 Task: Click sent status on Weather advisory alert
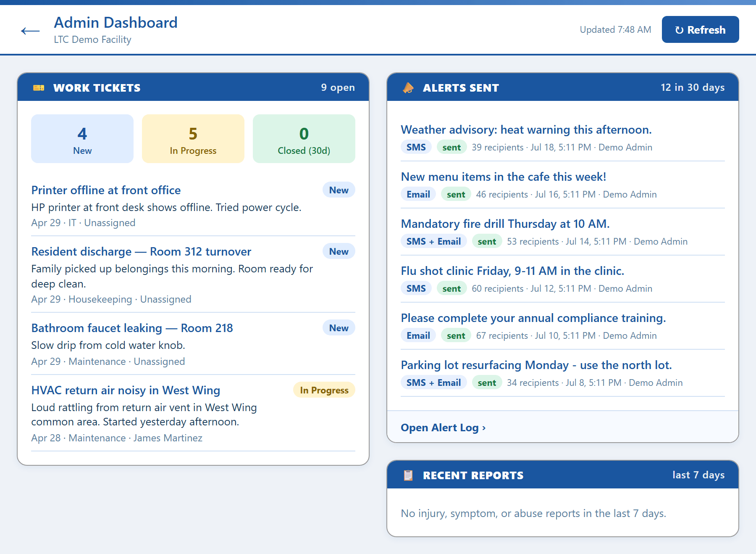[451, 147]
